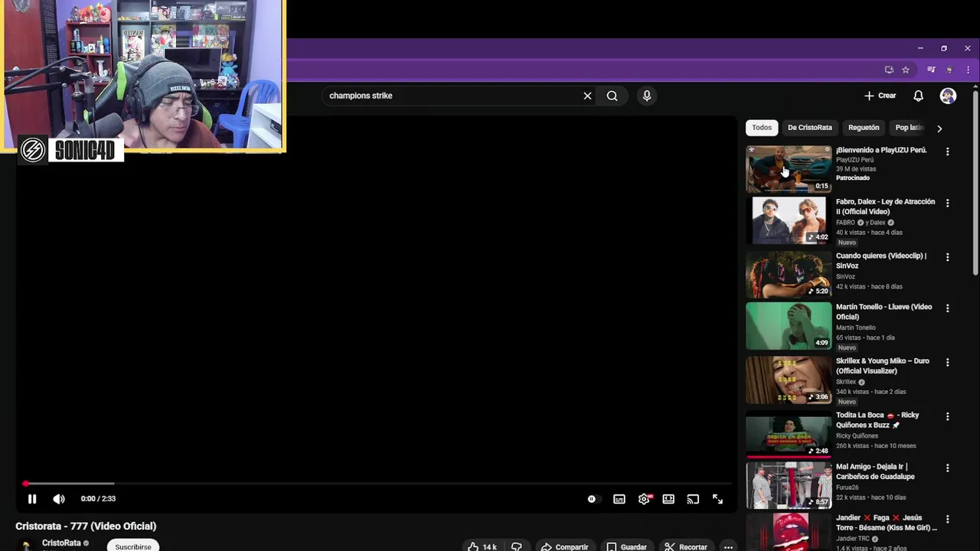Viewport: 980px width, 551px height.
Task: Mute the video using the speaker icon
Action: click(x=59, y=499)
